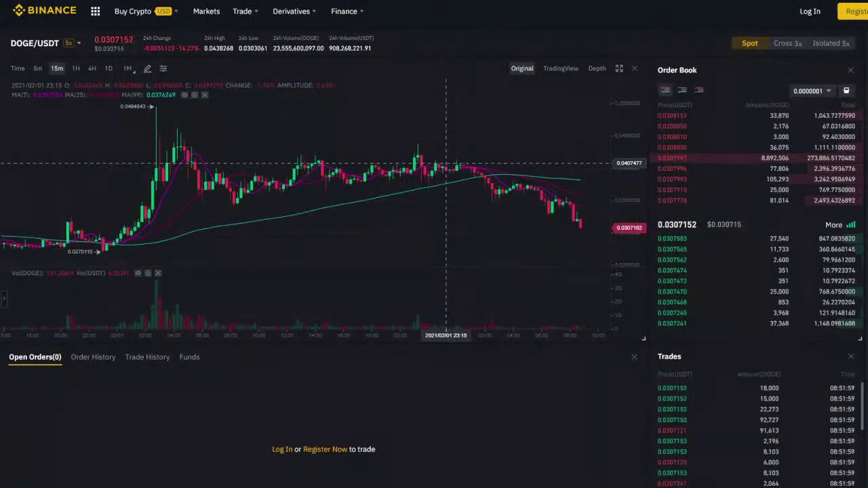Select the Open Orders(0) tab

point(35,357)
